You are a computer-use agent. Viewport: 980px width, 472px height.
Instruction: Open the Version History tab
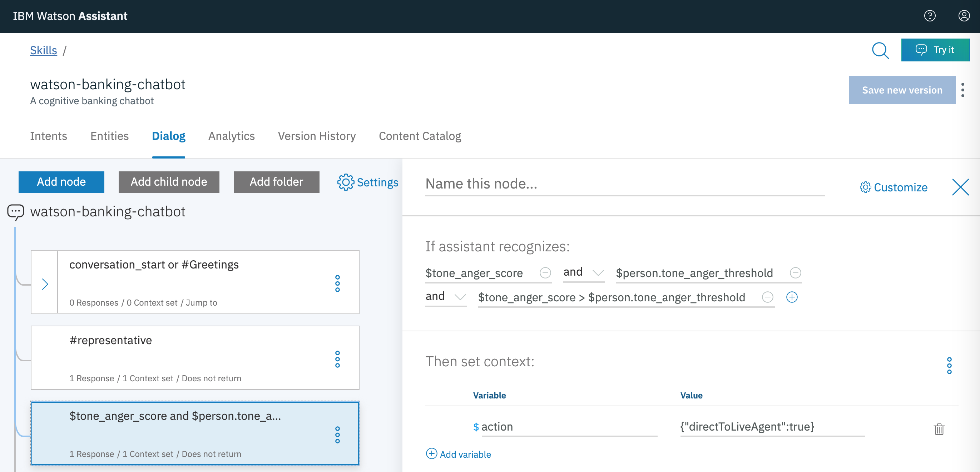coord(317,136)
